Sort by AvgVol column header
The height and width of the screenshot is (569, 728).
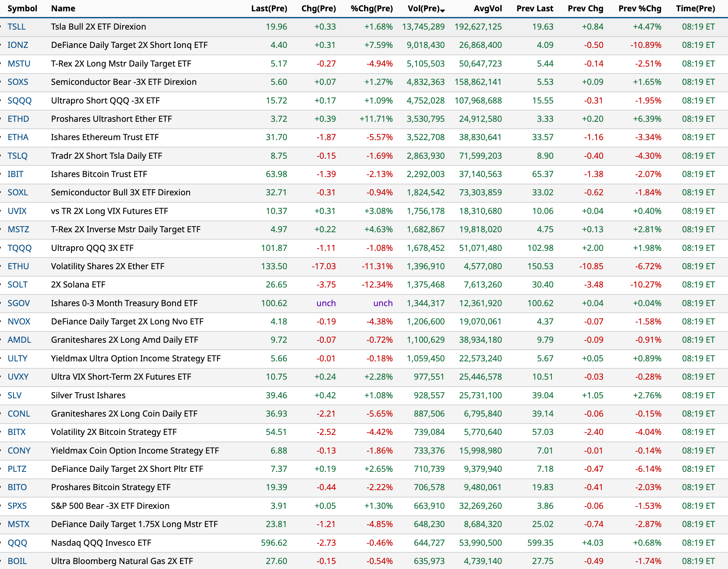(487, 8)
